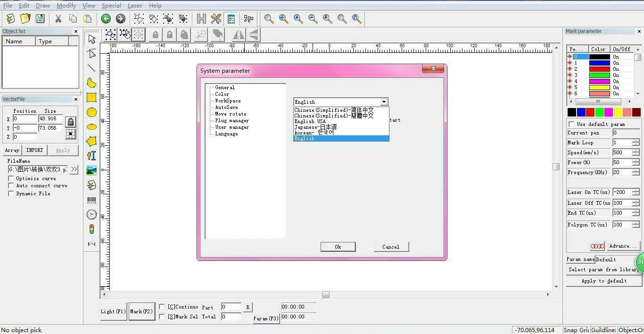Select the pick arrow tool
This screenshot has width=644, height=334.
(x=91, y=39)
